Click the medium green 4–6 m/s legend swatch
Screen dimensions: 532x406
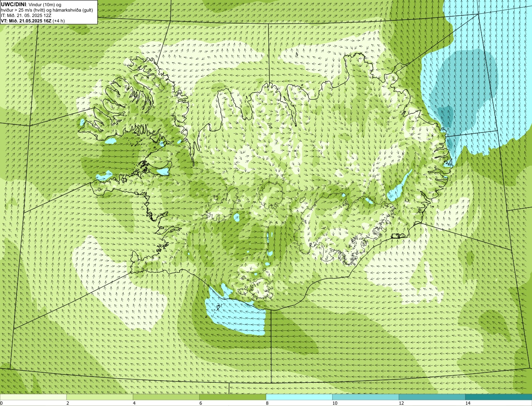166,397
